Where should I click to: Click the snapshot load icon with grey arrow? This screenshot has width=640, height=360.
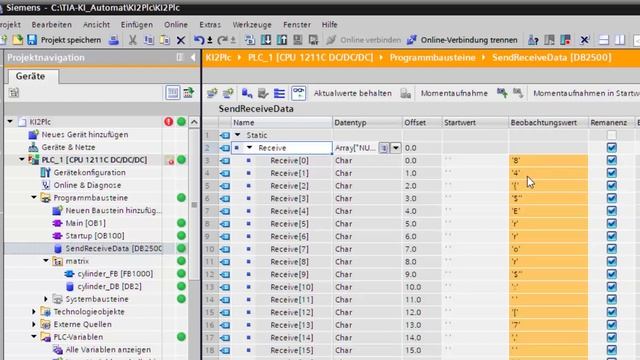[x=518, y=93]
